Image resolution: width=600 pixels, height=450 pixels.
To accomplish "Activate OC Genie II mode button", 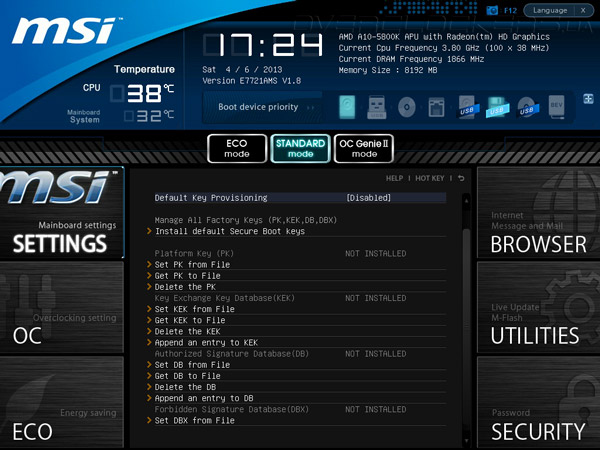I will click(364, 148).
